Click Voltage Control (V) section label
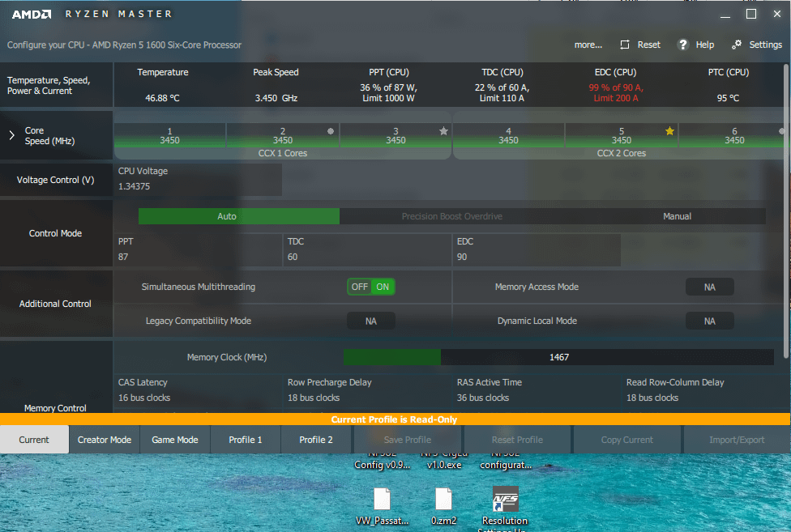The height and width of the screenshot is (532, 791). pyautogui.click(x=55, y=180)
